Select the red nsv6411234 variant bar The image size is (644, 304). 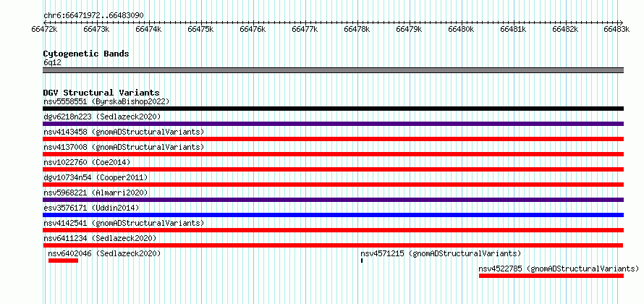(x=333, y=245)
